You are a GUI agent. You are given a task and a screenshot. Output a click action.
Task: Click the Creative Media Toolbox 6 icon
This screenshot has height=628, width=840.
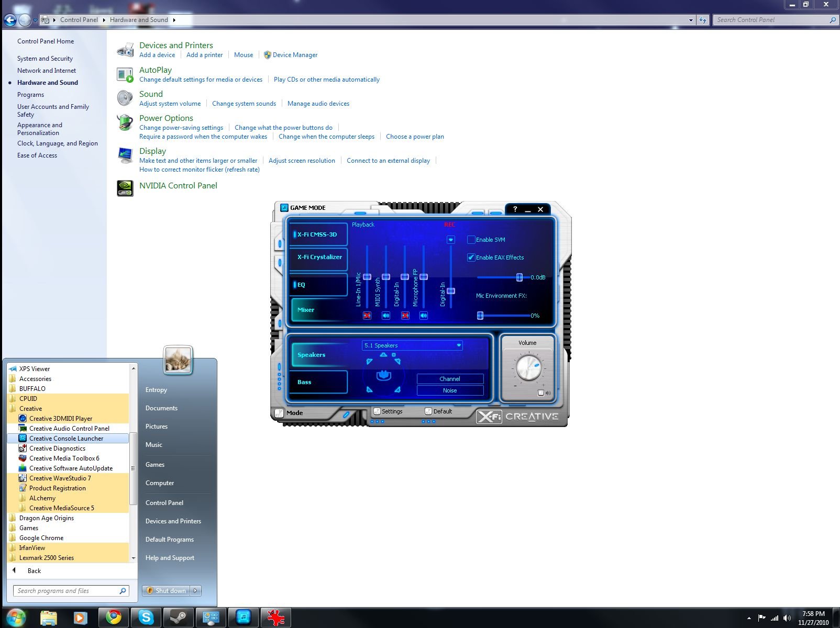23,458
